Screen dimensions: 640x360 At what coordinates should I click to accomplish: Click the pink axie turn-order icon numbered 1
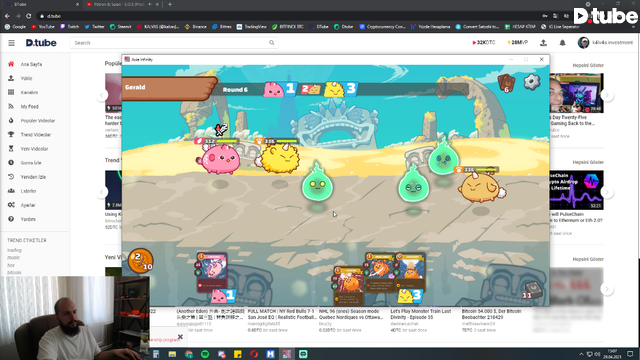coord(280,89)
